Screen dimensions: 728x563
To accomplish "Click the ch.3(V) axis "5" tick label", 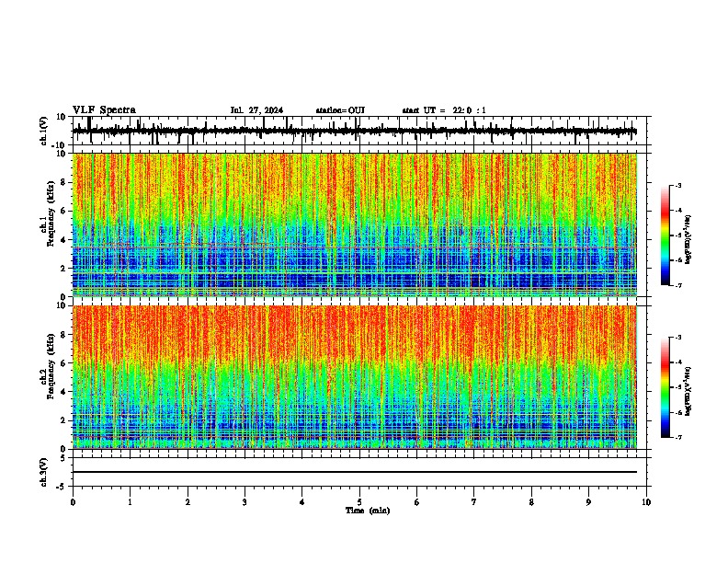I will tap(63, 457).
